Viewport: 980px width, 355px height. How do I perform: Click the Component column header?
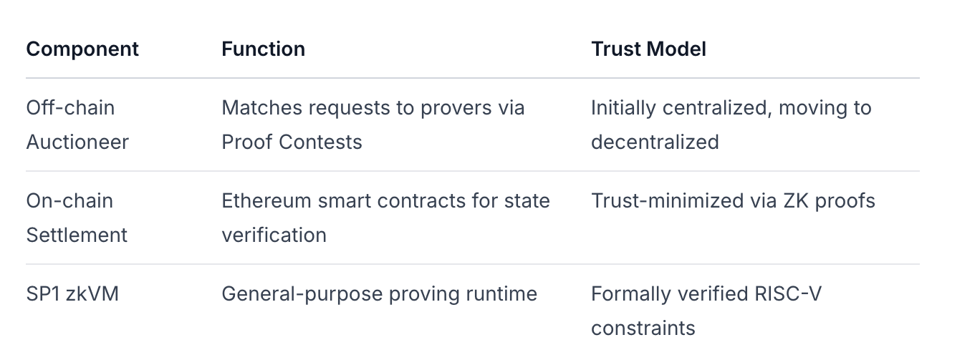[82, 49]
